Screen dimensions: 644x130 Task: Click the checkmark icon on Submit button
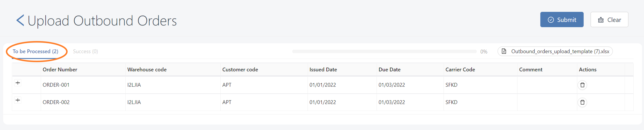pyautogui.click(x=550, y=20)
